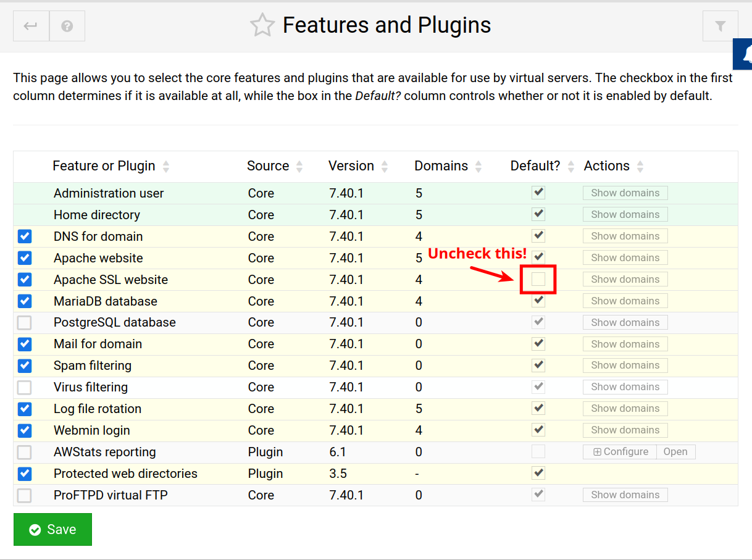
Task: Open the help question mark icon
Action: pos(67,26)
